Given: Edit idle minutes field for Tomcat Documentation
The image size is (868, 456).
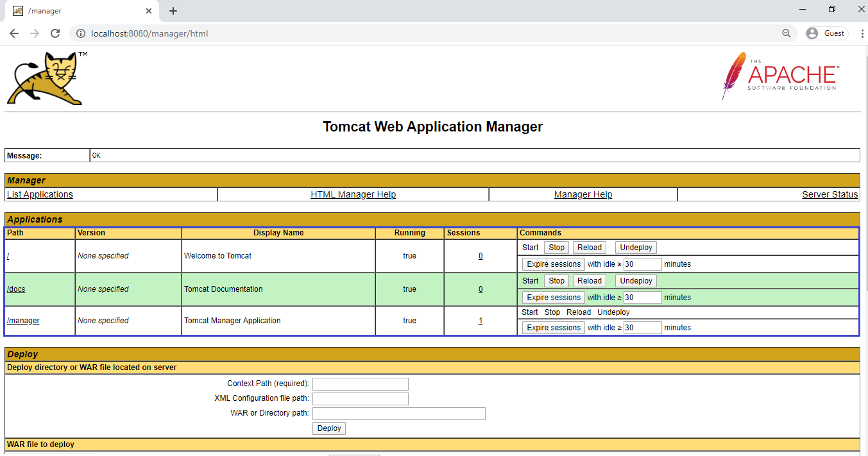Looking at the screenshot, I should tap(642, 298).
